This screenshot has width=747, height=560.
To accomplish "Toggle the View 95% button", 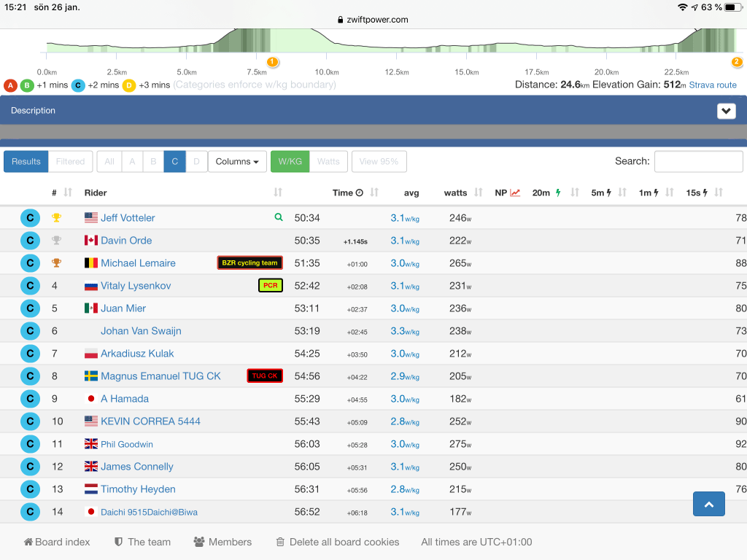I will tap(379, 161).
